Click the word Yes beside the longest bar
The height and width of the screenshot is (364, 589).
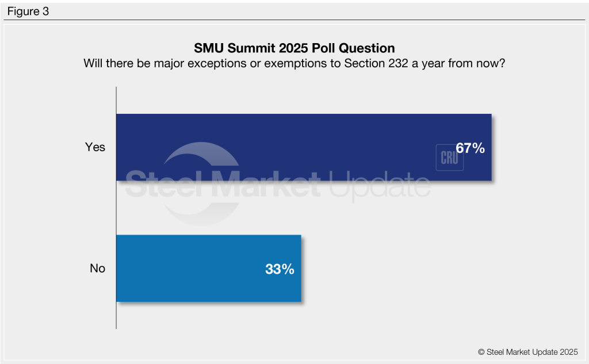click(95, 147)
